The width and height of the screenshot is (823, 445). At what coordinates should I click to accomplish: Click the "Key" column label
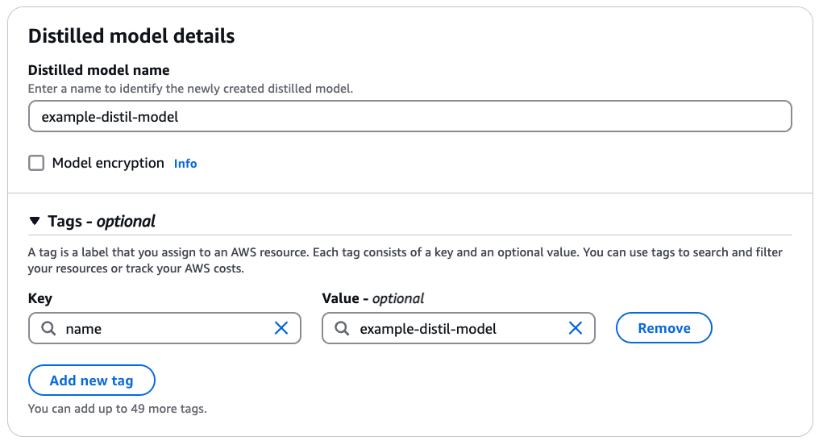pos(40,298)
